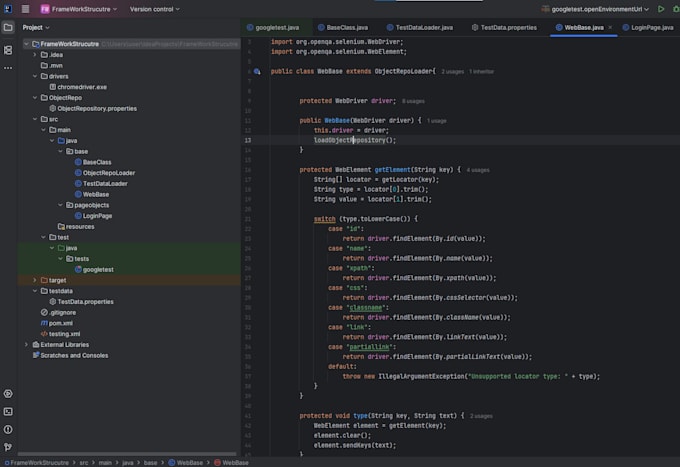The width and height of the screenshot is (680, 467).
Task: Open the Project tool window icon
Action: (8, 27)
